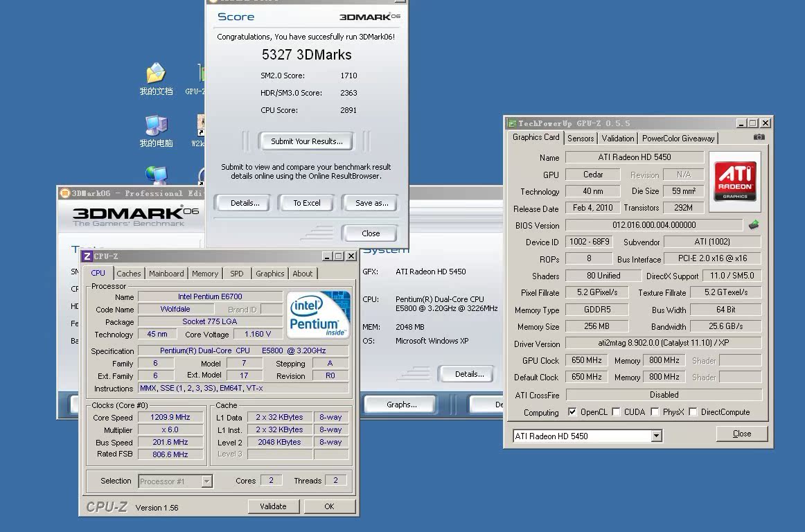Click the CPU Score value 2891
Screen dimensions: 805x532
click(x=348, y=110)
